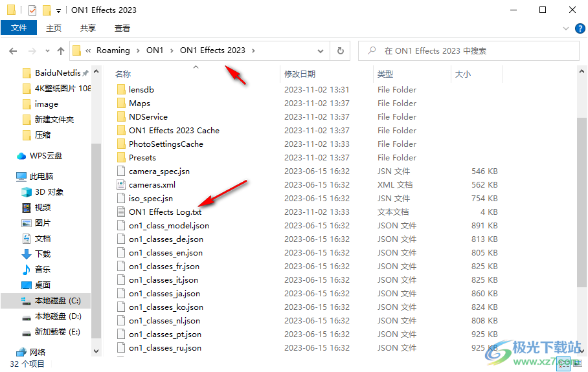This screenshot has width=588, height=372.
Task: Click the Properties quick access icon
Action: pyautogui.click(x=32, y=10)
